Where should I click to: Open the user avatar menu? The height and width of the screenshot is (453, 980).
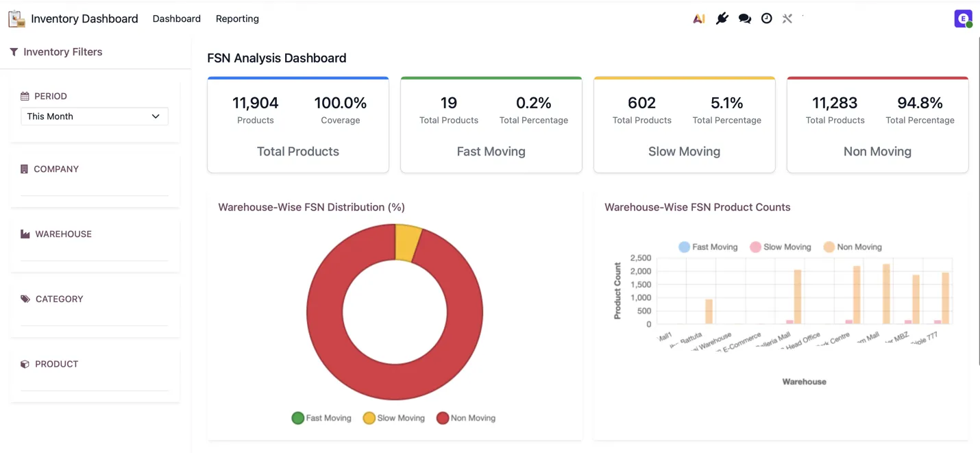pyautogui.click(x=963, y=19)
